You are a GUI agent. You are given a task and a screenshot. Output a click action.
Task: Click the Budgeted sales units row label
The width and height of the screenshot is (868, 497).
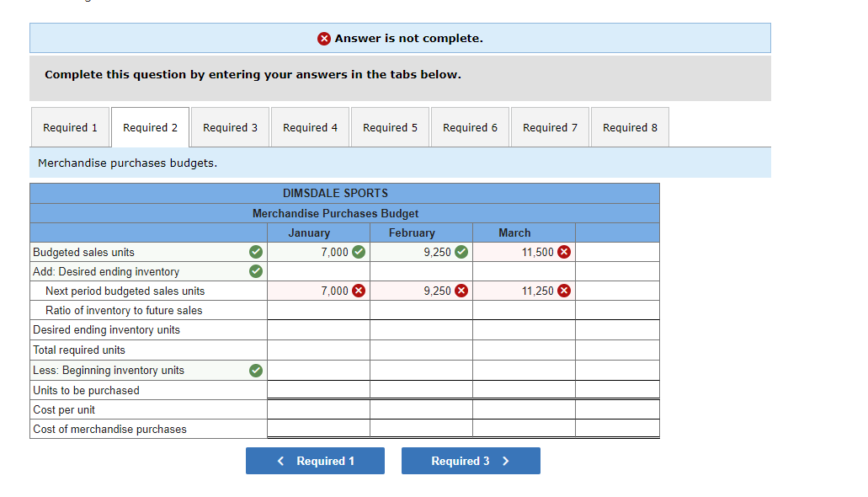[83, 252]
